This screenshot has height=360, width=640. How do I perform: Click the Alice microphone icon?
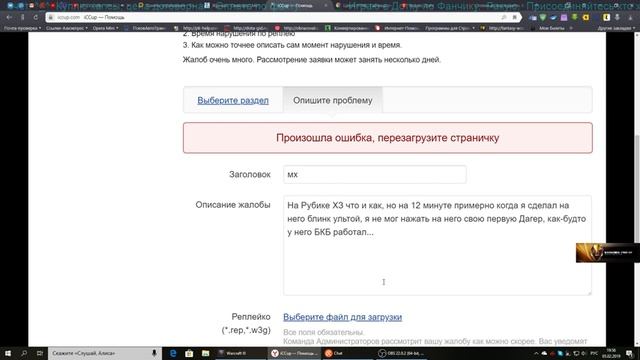point(154,353)
